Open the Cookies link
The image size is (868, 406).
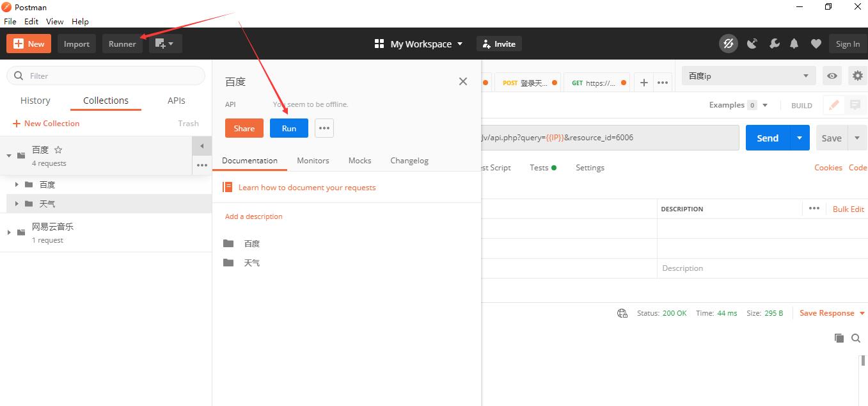(828, 168)
